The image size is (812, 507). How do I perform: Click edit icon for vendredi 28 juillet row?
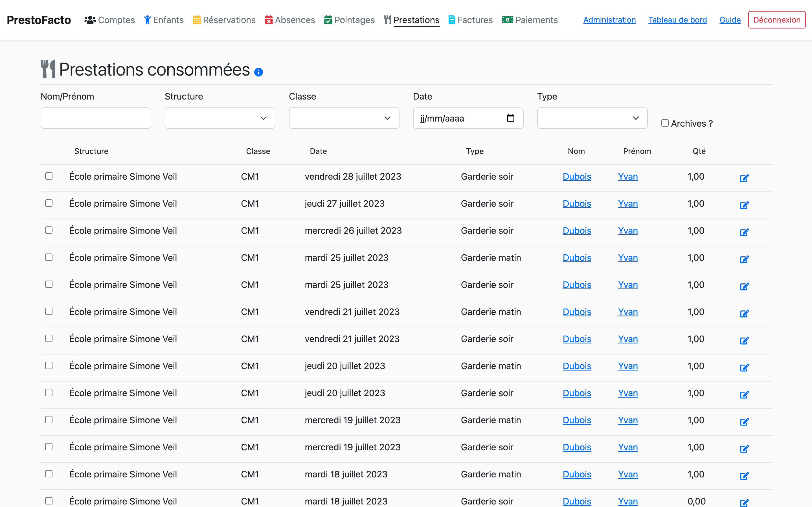(x=744, y=178)
